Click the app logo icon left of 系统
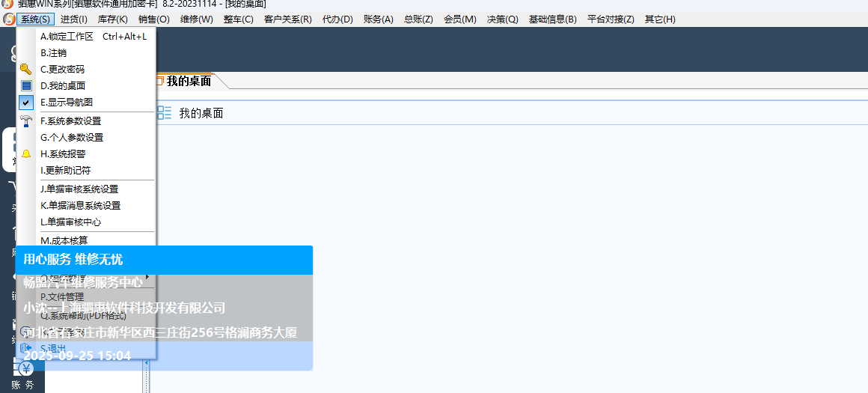Image resolution: width=868 pixels, height=393 pixels. [9, 19]
